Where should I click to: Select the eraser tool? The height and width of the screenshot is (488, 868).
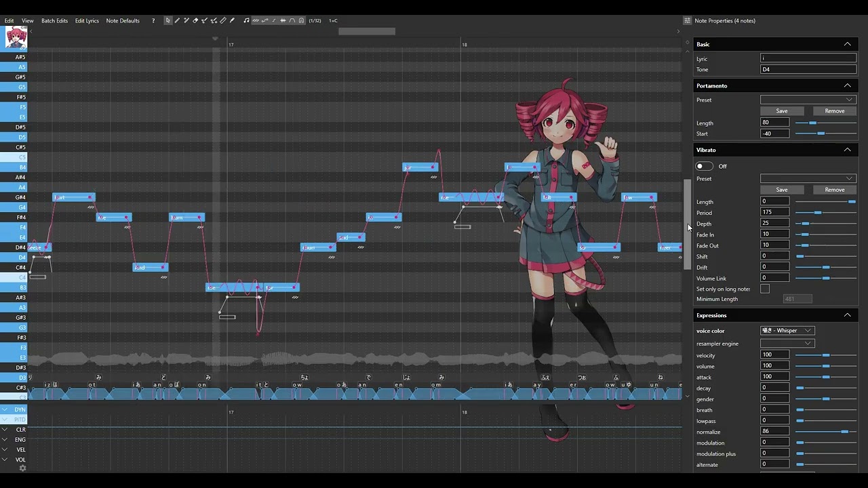coord(195,20)
